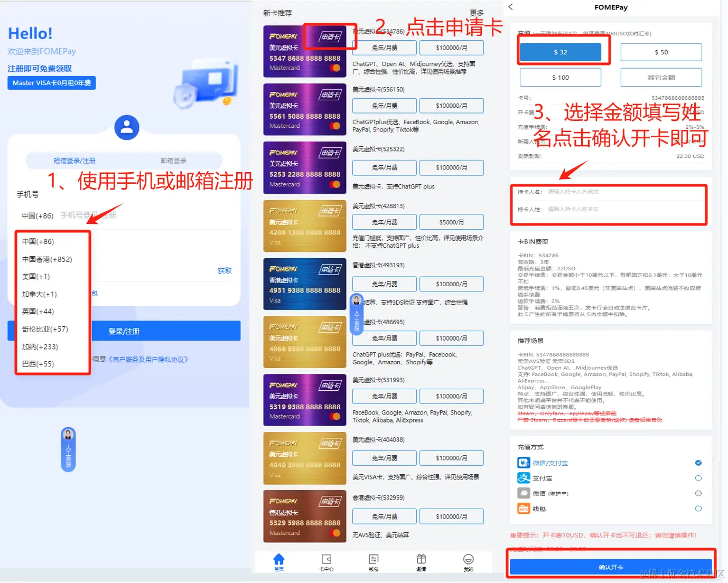
Task: Open card thumbnail 4931 9388 8888 8888
Action: click(x=305, y=284)
